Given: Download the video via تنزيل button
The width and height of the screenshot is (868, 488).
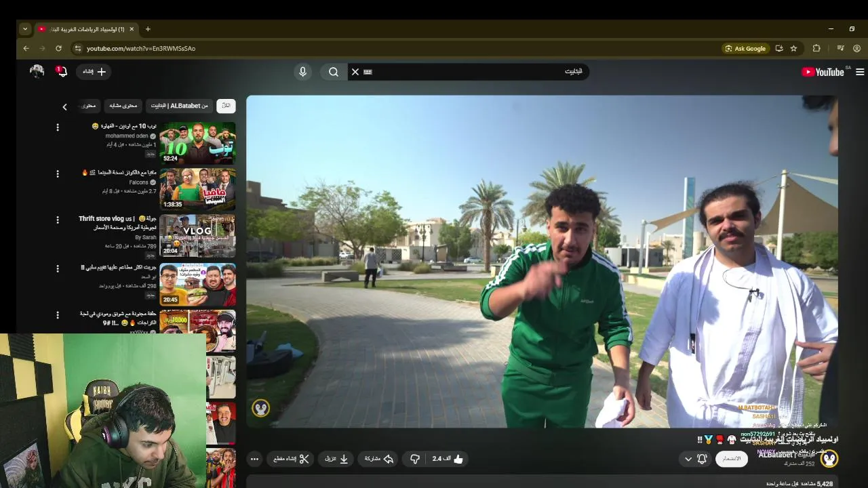Looking at the screenshot, I should click(x=336, y=459).
